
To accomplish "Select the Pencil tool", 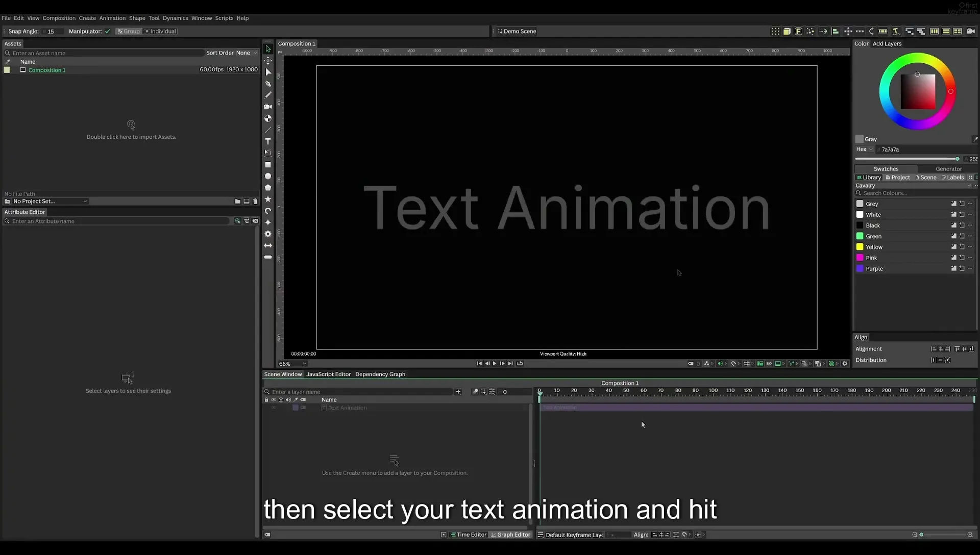I will 268,95.
